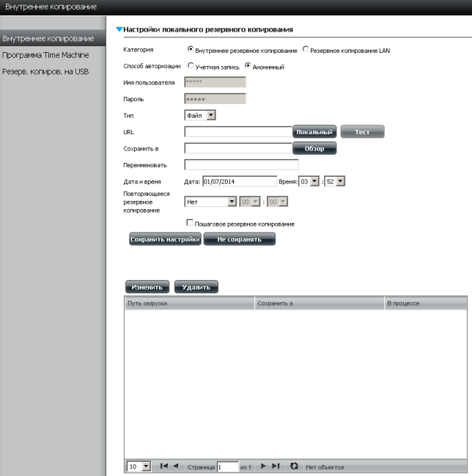Click Сохранить настройки button
Image resolution: width=472 pixels, height=476 pixels.
[x=165, y=239]
